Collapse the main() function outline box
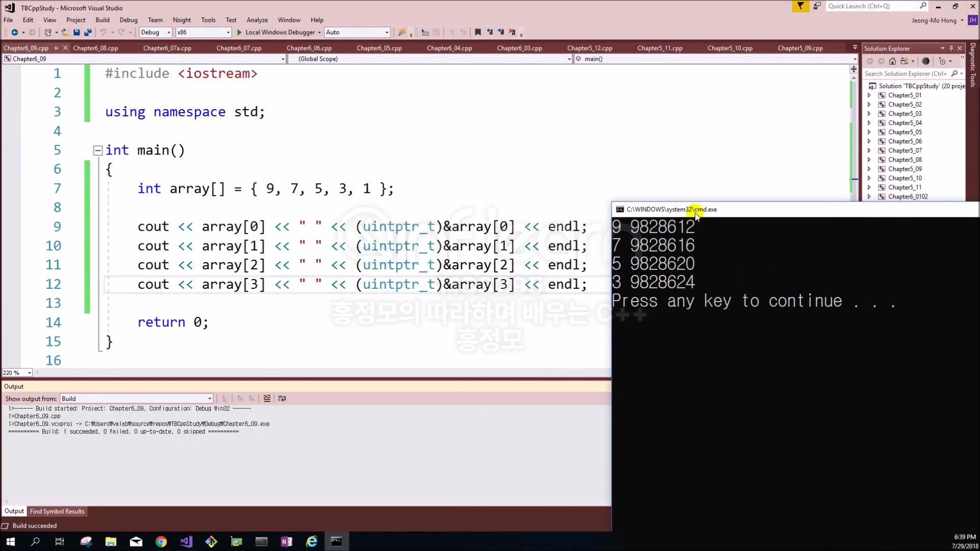Viewport: 980px width, 551px height. [x=97, y=151]
